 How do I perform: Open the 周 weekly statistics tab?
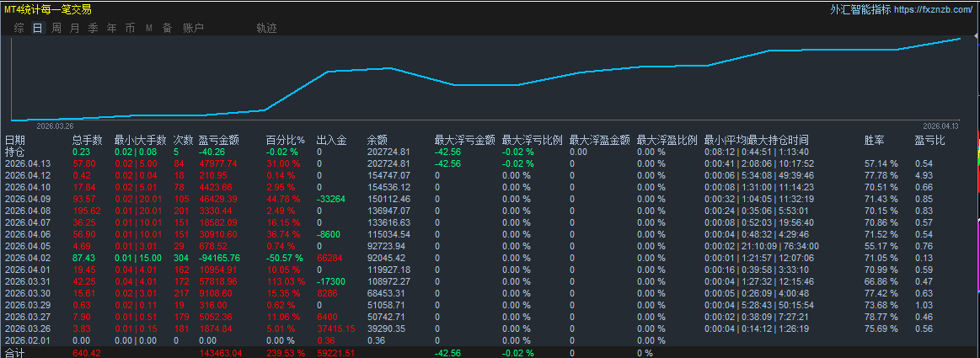(x=56, y=28)
